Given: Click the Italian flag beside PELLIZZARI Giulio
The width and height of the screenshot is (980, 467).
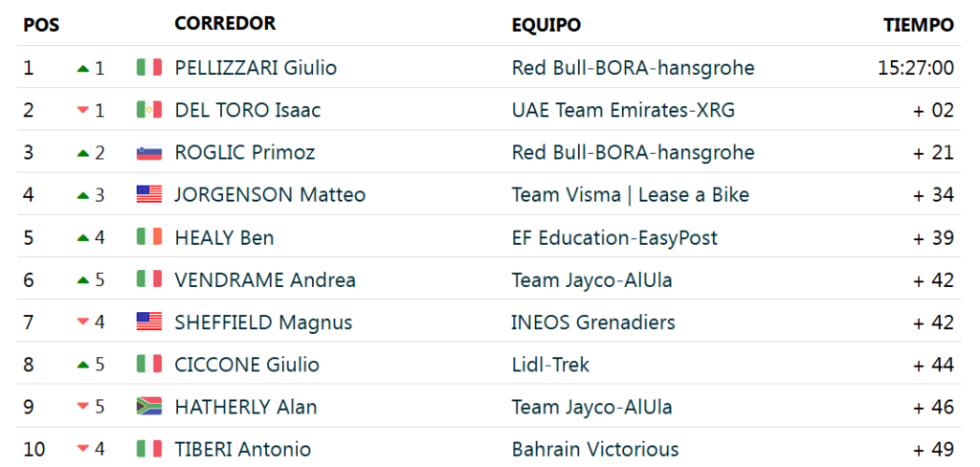Looking at the screenshot, I should [148, 68].
